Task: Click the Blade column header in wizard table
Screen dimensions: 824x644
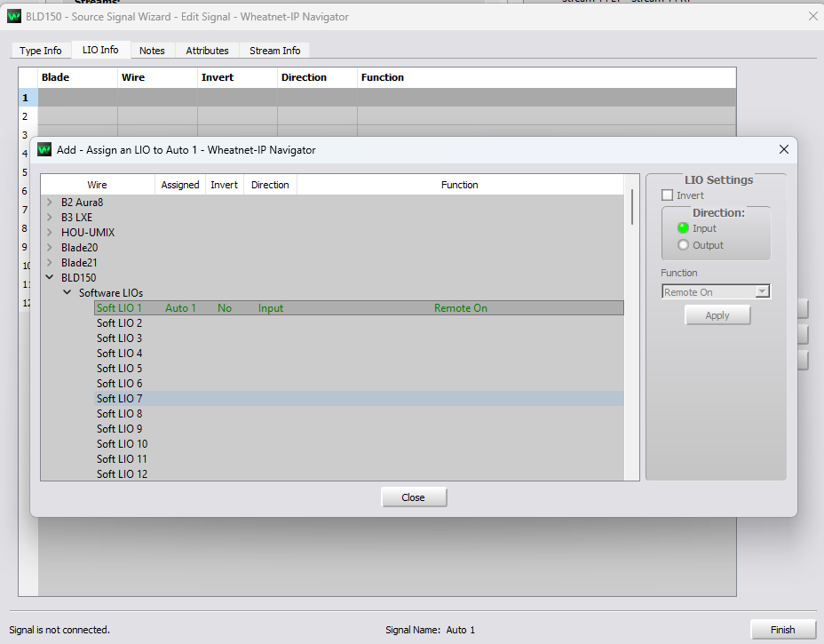Action: [78, 77]
